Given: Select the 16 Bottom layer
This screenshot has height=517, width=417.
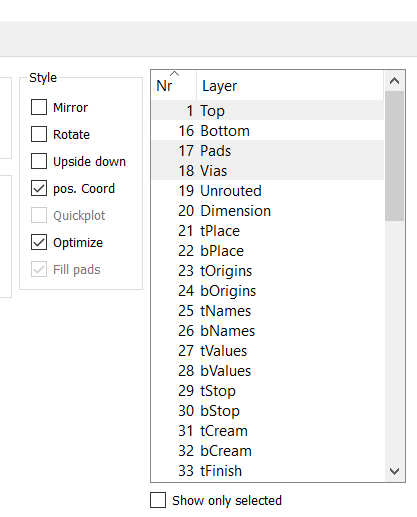Looking at the screenshot, I should pos(268,131).
